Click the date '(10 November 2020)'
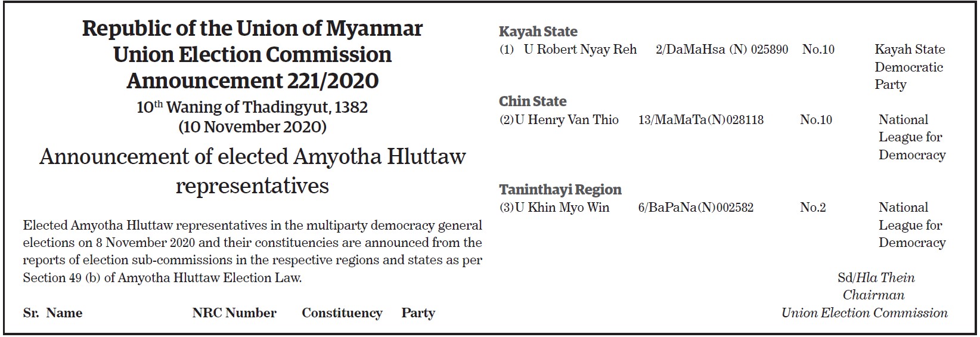The image size is (980, 337). click(x=252, y=127)
